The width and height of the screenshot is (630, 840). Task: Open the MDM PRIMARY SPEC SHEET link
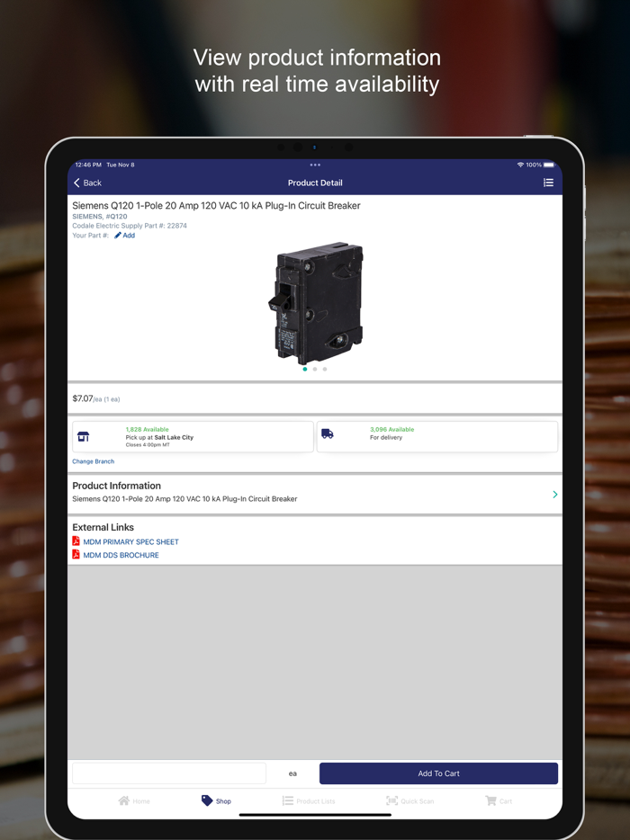pos(130,541)
